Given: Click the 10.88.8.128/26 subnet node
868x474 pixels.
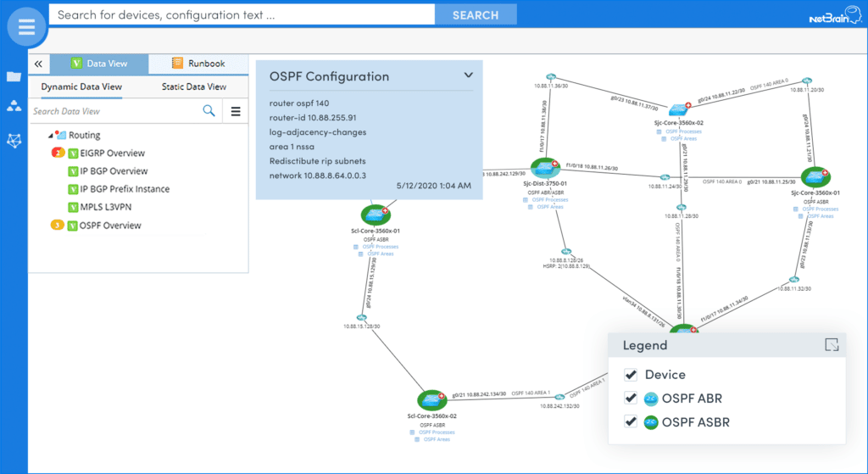Looking at the screenshot, I should [x=565, y=252].
